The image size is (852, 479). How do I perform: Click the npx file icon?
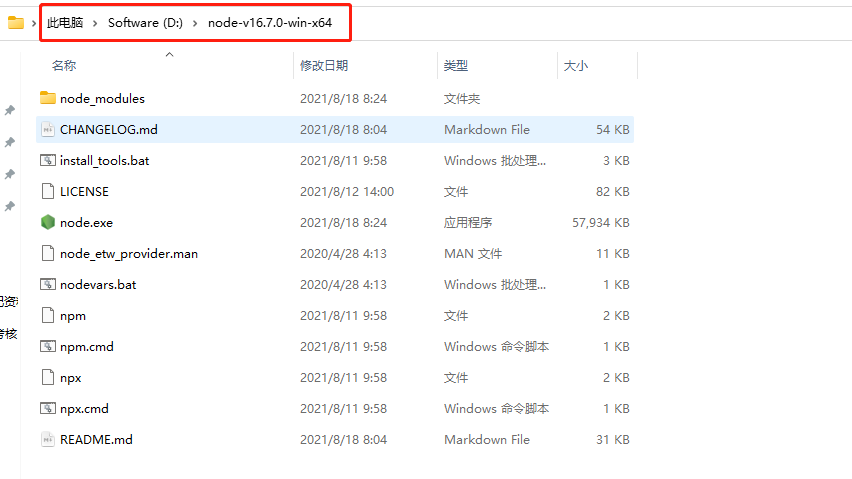48,377
